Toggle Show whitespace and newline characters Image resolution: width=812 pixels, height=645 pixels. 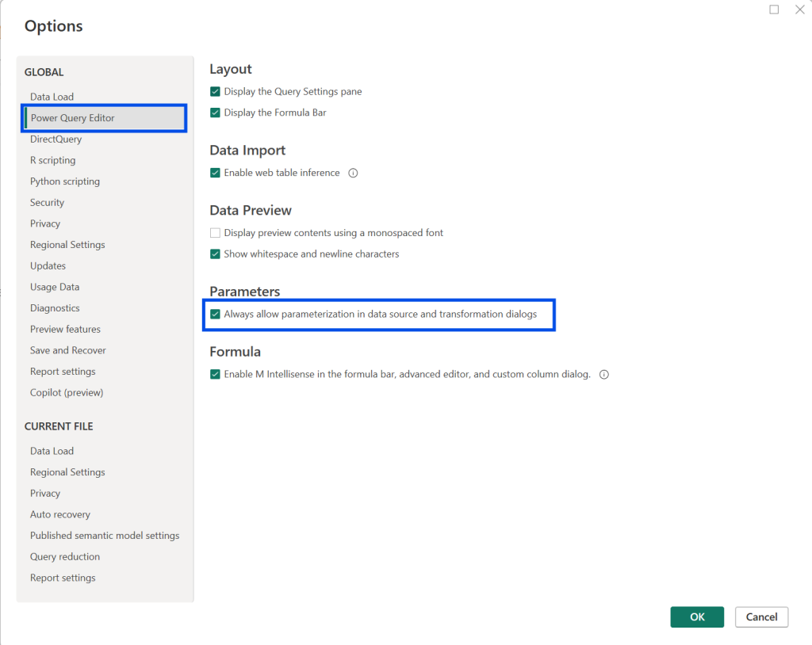tap(215, 254)
